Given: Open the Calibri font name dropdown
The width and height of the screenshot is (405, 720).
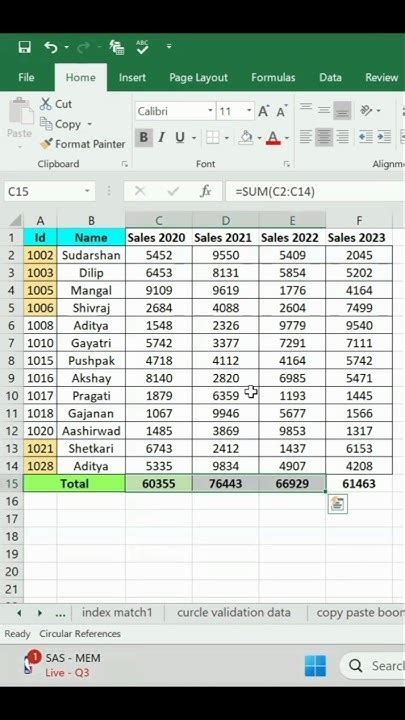Looking at the screenshot, I should click(210, 111).
